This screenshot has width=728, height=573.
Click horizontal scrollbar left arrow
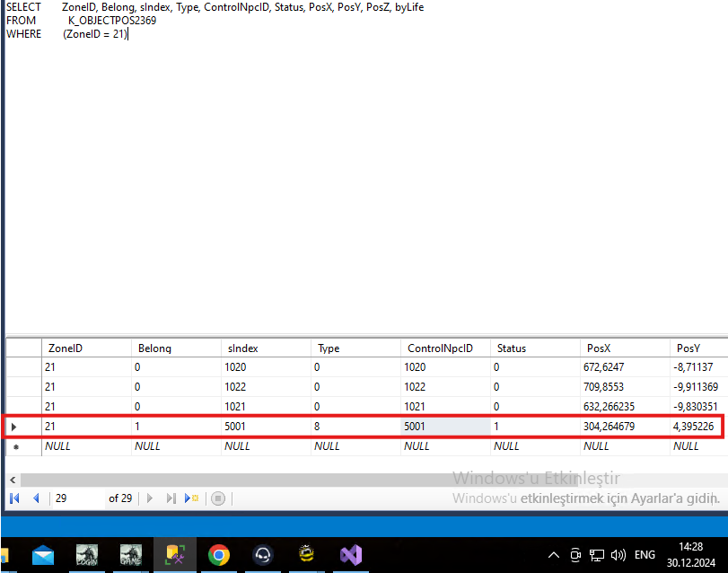pyautogui.click(x=13, y=480)
